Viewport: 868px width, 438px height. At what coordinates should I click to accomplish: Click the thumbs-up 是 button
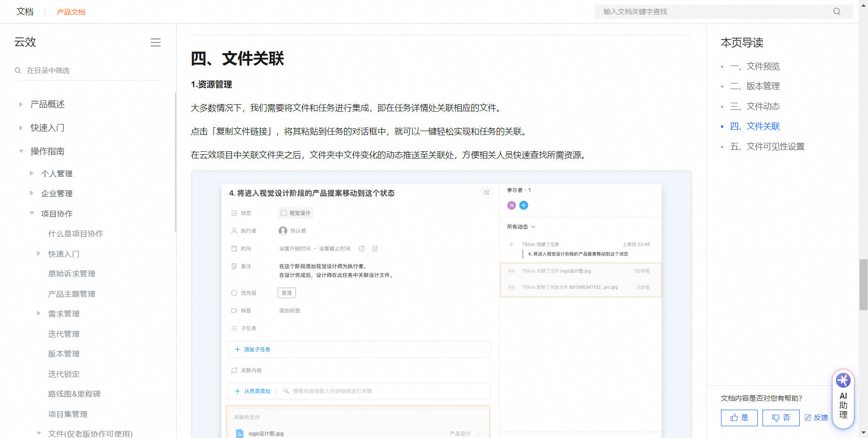click(739, 418)
